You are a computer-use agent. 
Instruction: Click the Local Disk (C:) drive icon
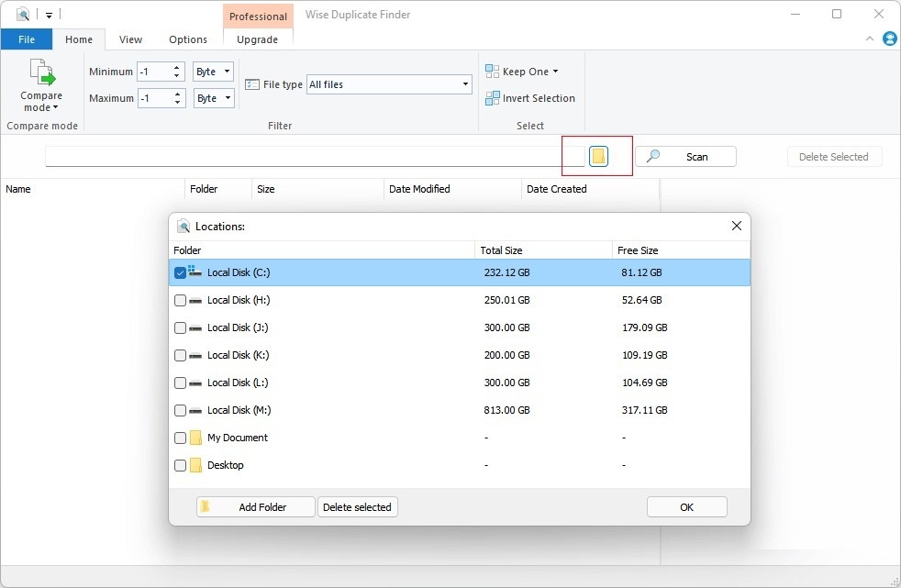[x=195, y=272]
